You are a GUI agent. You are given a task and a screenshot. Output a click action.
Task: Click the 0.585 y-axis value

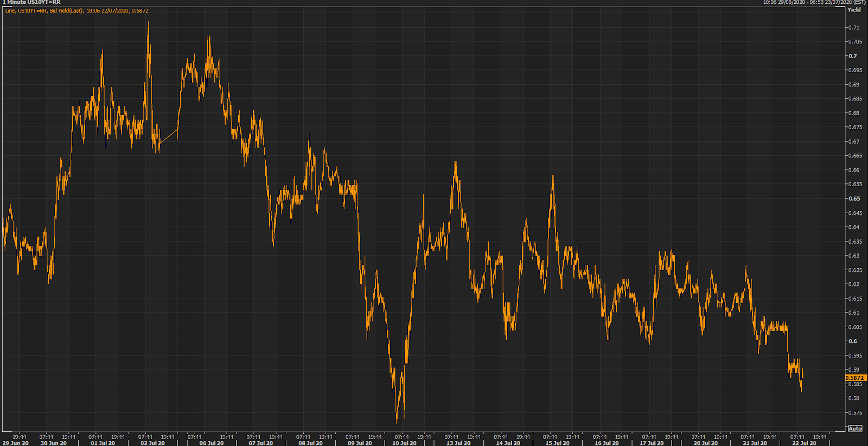coord(855,384)
